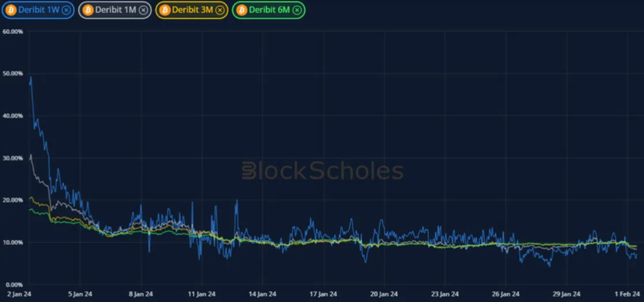Screen dimensions: 644x302
Task: Click the 60.00% y-axis label
Action: [12, 31]
